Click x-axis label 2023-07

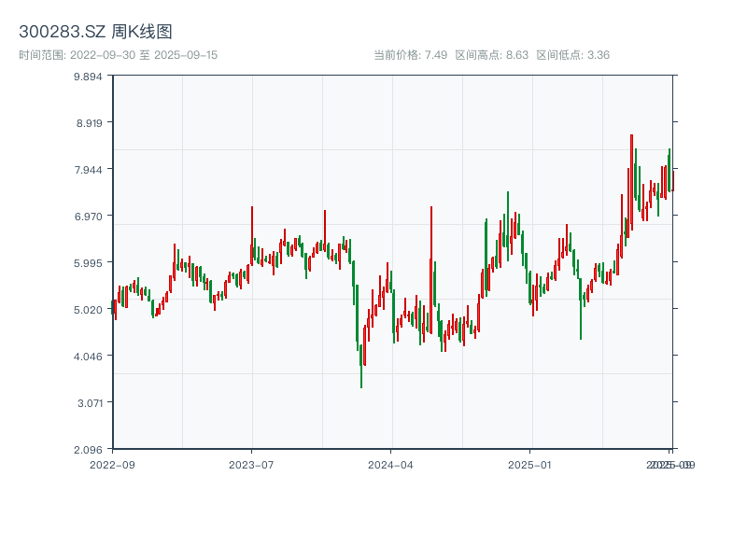tap(251, 465)
